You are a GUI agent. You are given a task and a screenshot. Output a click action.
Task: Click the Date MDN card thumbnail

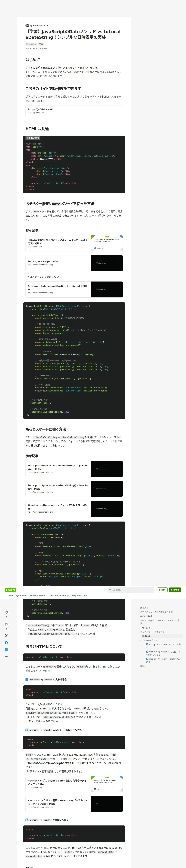(x=107, y=263)
